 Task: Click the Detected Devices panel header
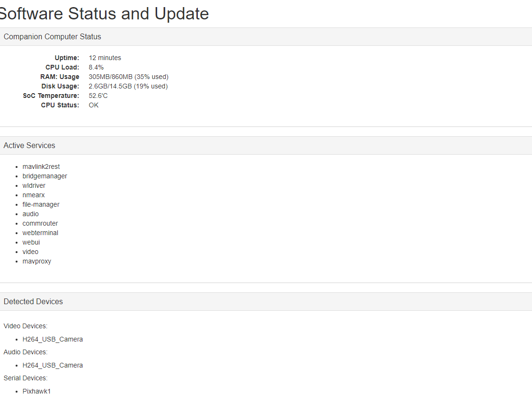click(266, 301)
